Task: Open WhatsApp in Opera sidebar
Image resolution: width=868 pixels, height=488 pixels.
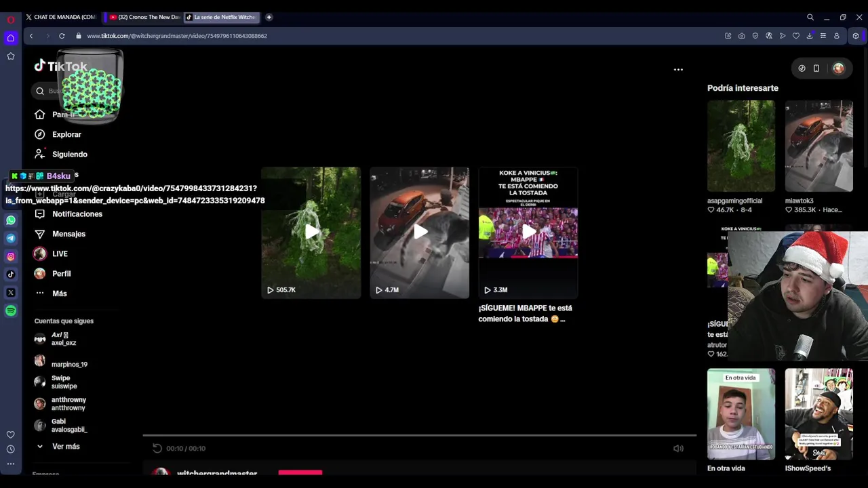Action: pos(11,220)
